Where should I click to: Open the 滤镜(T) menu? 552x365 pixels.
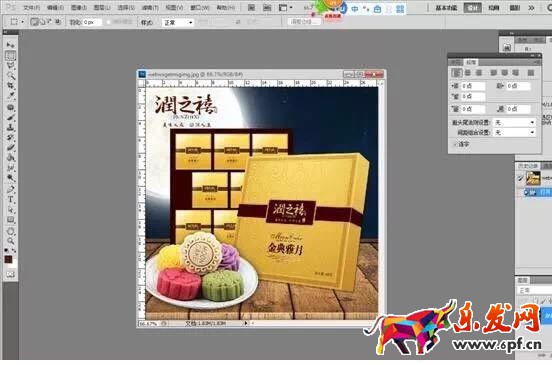[150, 7]
